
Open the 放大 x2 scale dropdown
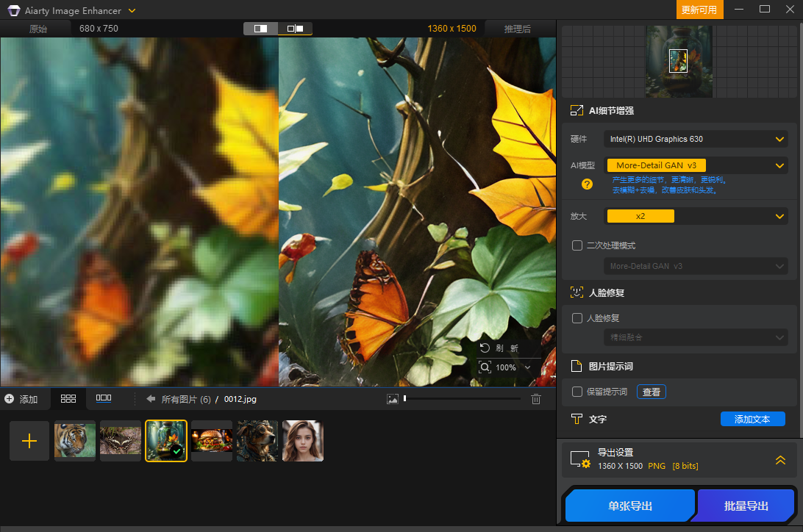click(x=696, y=216)
